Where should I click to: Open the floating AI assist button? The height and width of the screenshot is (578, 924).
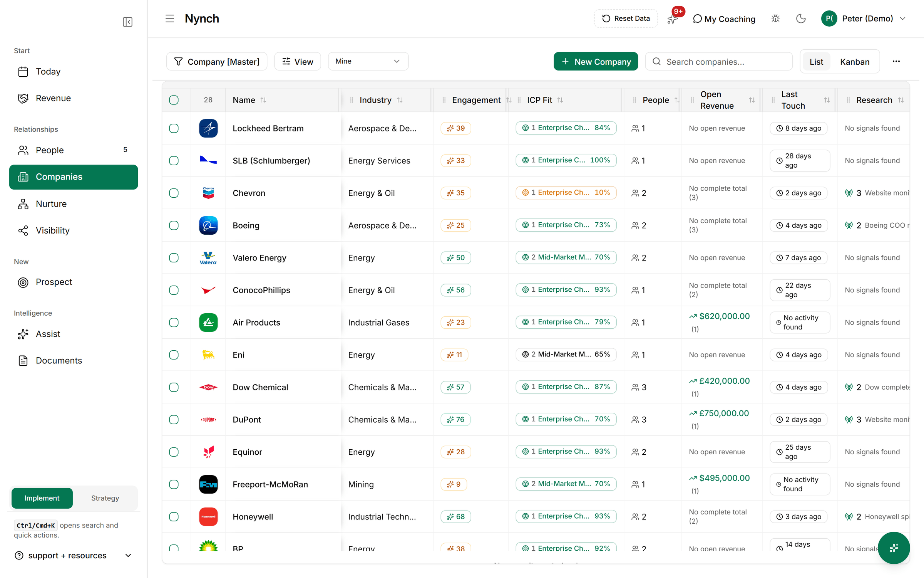tap(894, 548)
